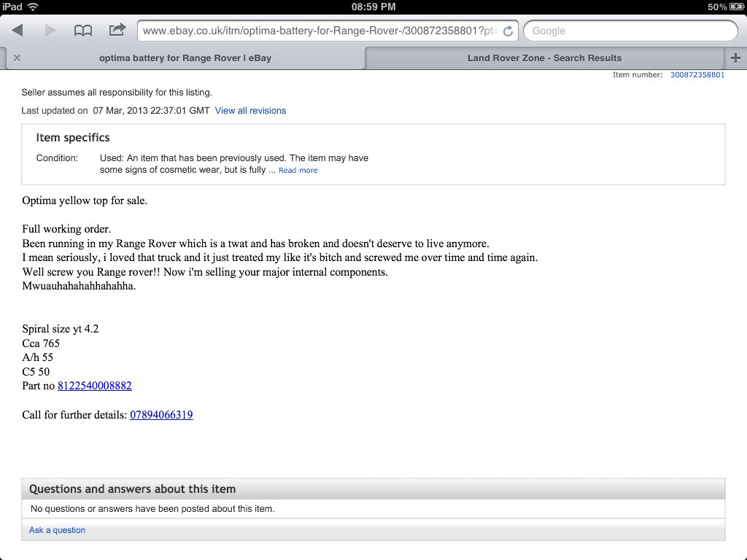Tap the Safari back arrow
The width and height of the screenshot is (747, 560).
18,31
